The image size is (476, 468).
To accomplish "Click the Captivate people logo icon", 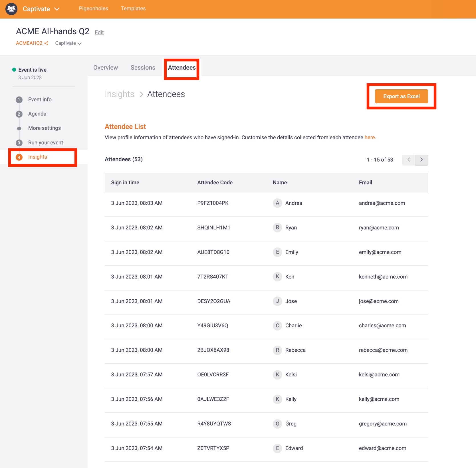I will click(11, 9).
